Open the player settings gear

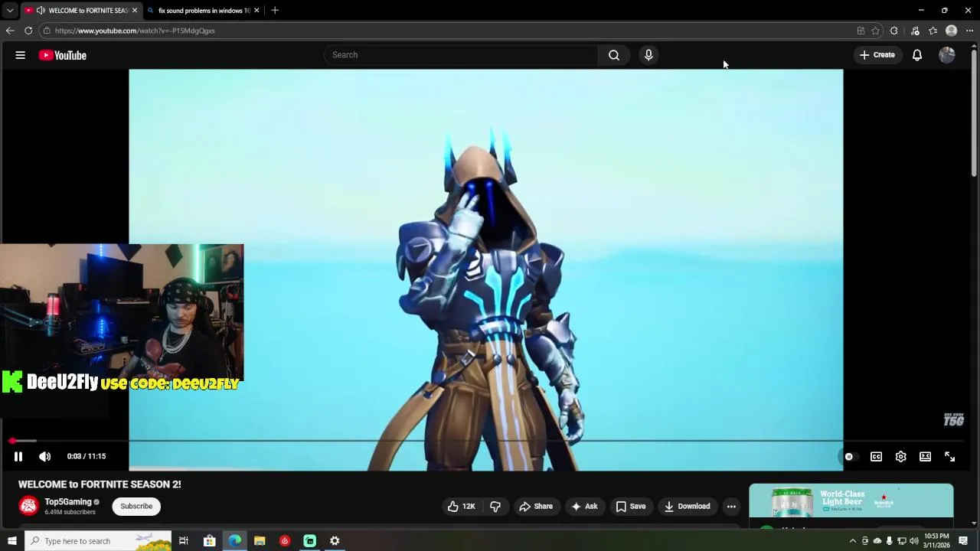(901, 457)
